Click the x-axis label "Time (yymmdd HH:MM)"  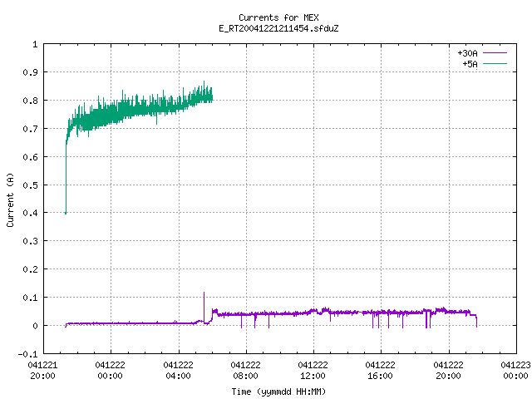click(x=278, y=392)
